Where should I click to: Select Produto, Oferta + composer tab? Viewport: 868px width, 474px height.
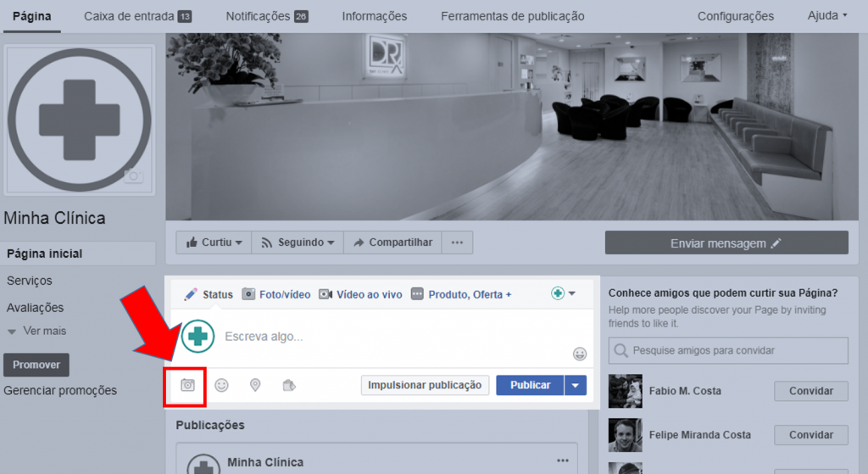coord(461,294)
